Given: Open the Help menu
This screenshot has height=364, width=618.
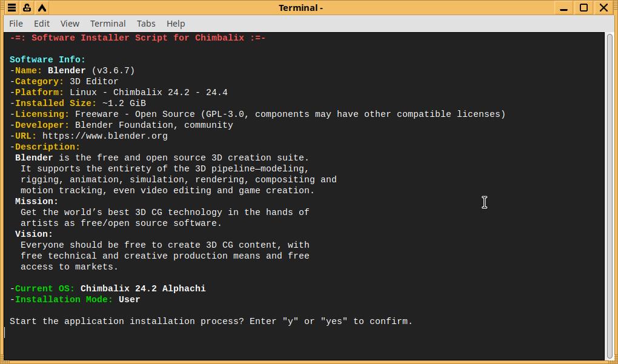Looking at the screenshot, I should pyautogui.click(x=176, y=24).
